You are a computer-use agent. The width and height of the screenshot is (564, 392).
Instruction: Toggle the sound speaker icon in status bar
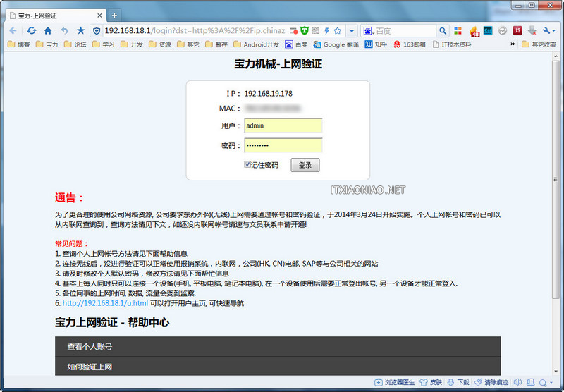pos(518,382)
